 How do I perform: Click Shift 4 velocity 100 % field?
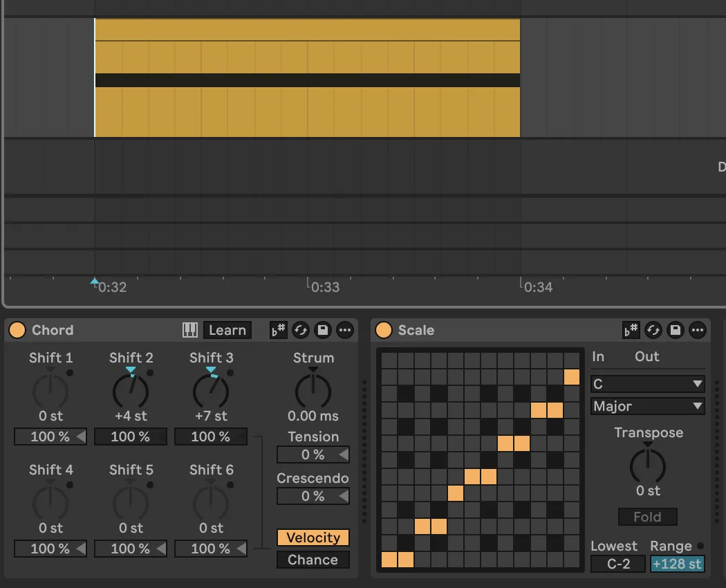pyautogui.click(x=50, y=549)
